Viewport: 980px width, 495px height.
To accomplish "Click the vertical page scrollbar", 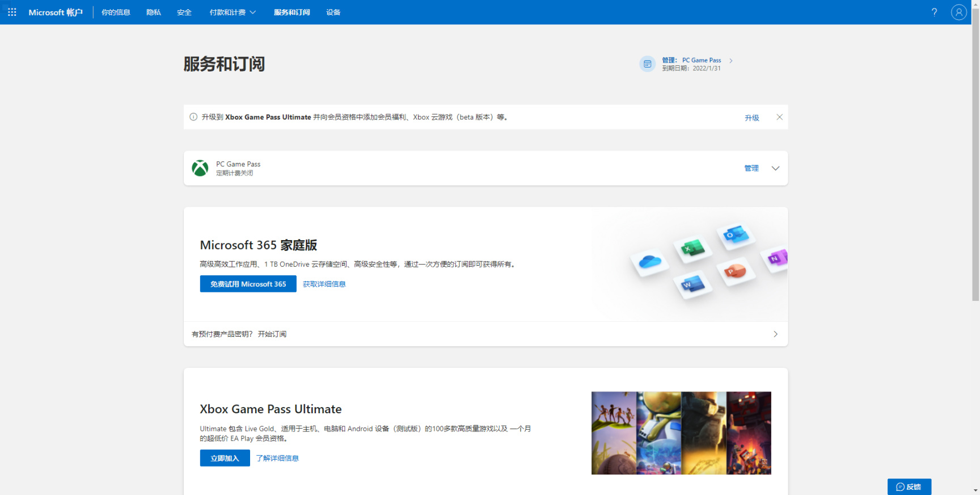I will [975, 153].
